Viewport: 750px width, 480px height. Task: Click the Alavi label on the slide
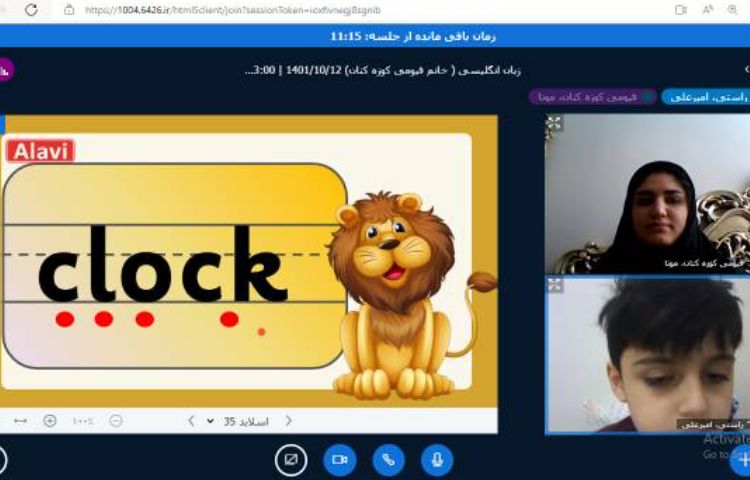pyautogui.click(x=41, y=151)
